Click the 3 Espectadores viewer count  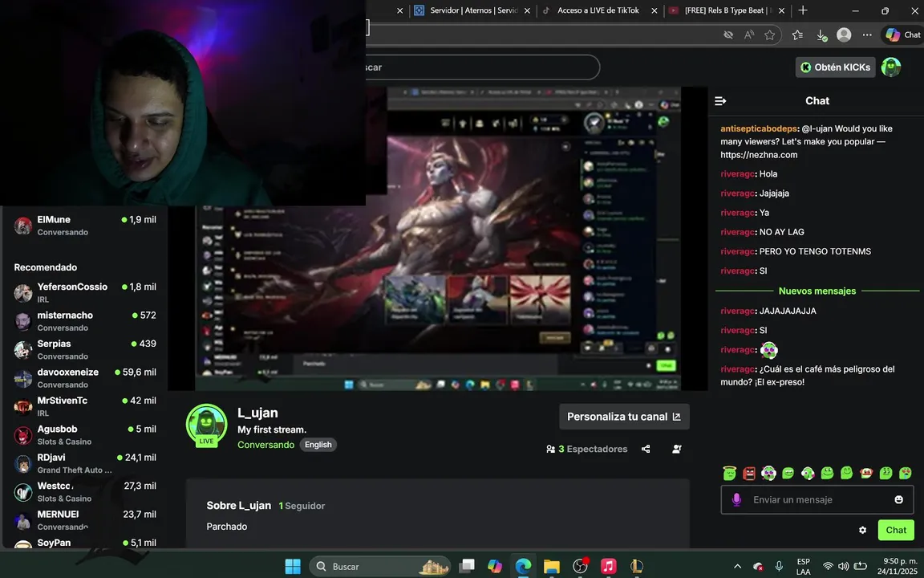point(587,449)
